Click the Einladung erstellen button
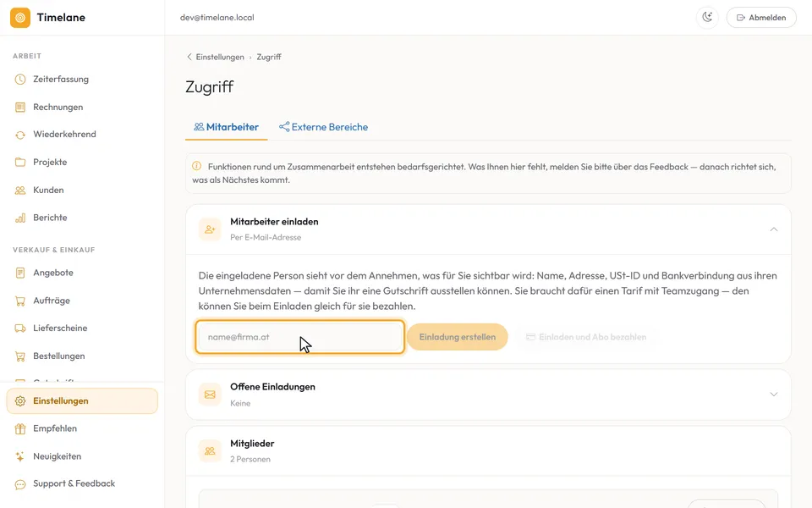 458,337
